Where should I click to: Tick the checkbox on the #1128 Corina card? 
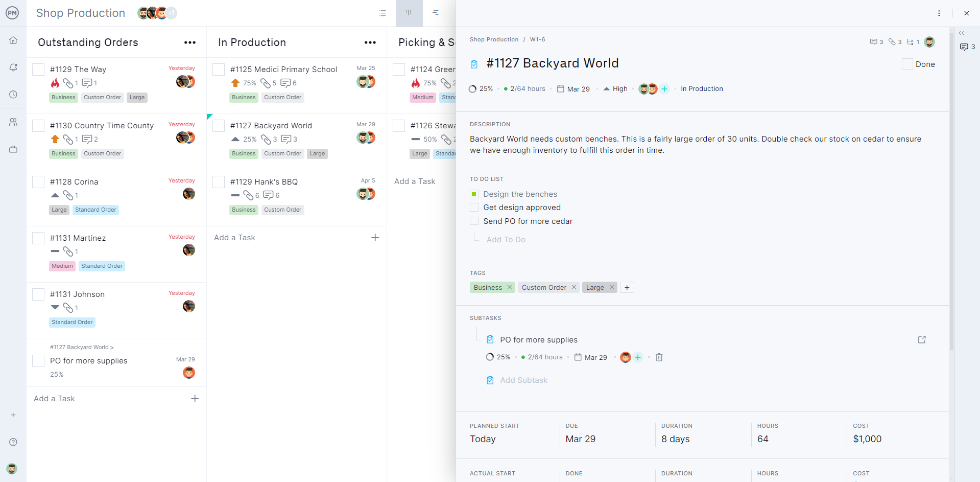click(38, 182)
